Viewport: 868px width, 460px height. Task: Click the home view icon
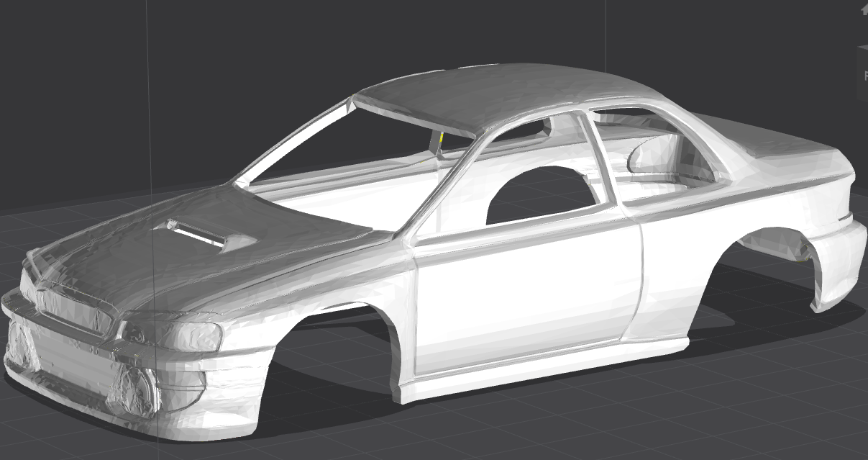pos(864,9)
